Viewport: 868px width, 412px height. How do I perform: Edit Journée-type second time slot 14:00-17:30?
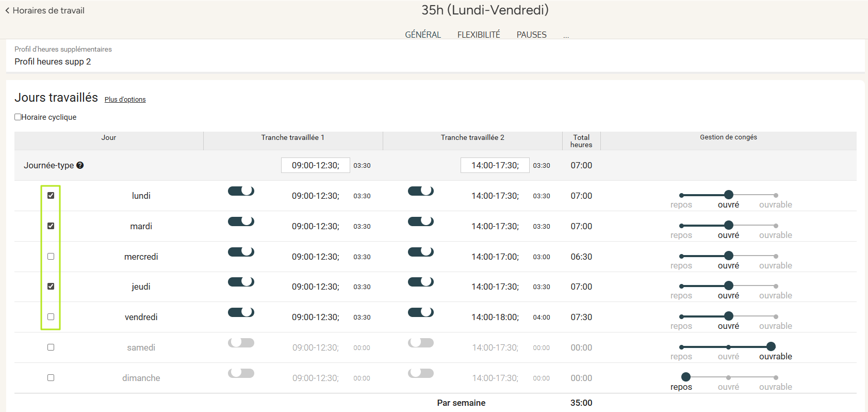pos(495,165)
